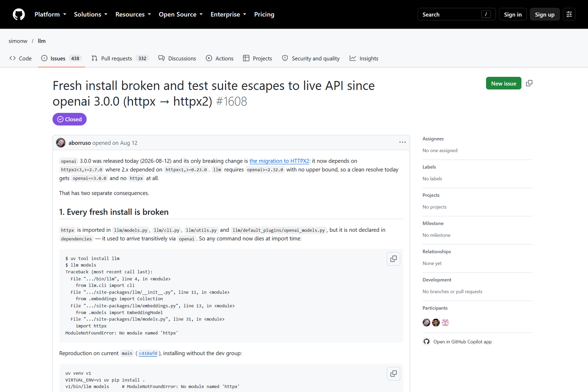Click the Closed status badge
588x392 pixels.
click(69, 119)
